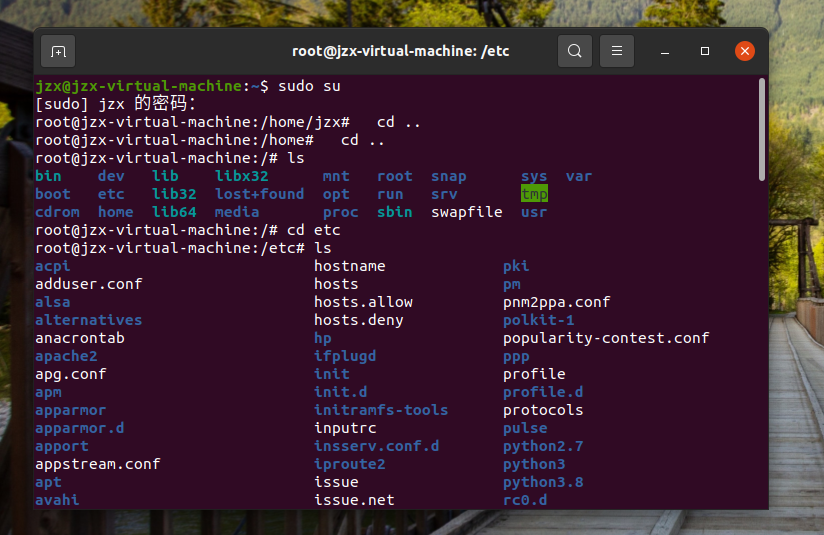Click the window title root@jzx-virtual-machine: /etc
The height and width of the screenshot is (535, 824).
(400, 51)
